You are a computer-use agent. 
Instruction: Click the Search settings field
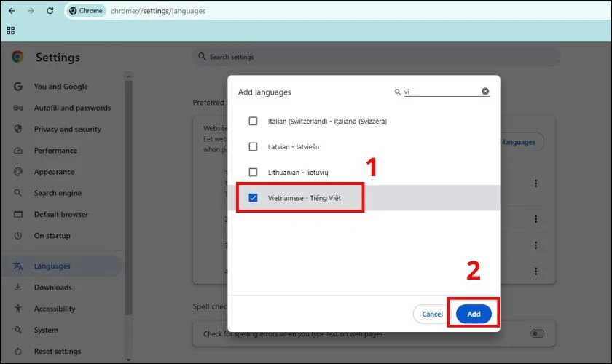(x=376, y=57)
